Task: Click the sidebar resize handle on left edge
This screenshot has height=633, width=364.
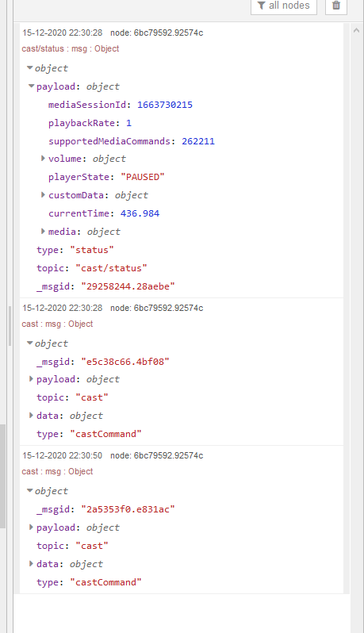Action: pos(10,326)
